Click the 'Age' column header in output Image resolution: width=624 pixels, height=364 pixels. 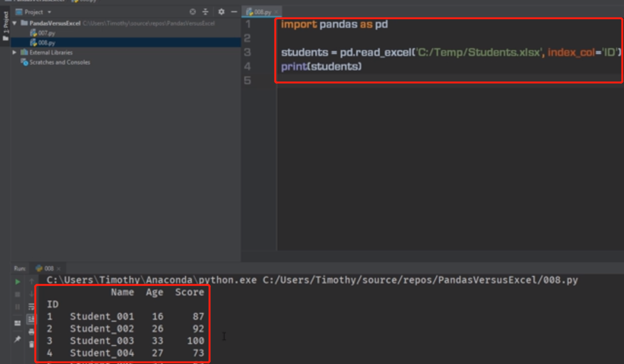click(x=155, y=292)
